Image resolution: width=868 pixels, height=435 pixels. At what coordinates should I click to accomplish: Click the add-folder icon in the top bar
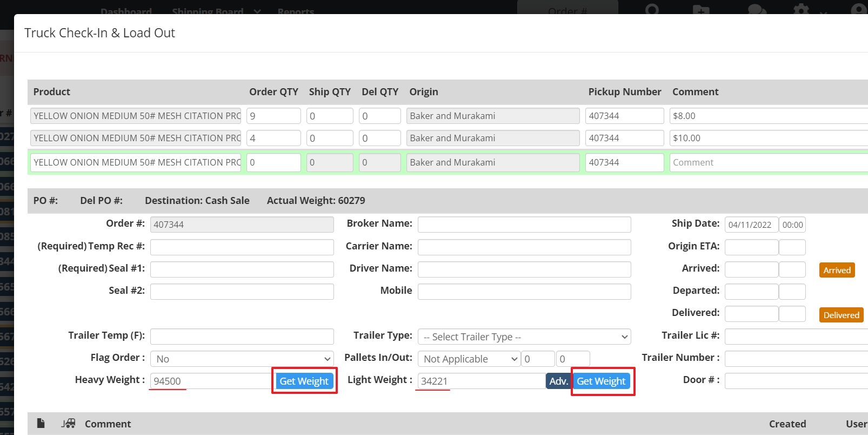700,10
